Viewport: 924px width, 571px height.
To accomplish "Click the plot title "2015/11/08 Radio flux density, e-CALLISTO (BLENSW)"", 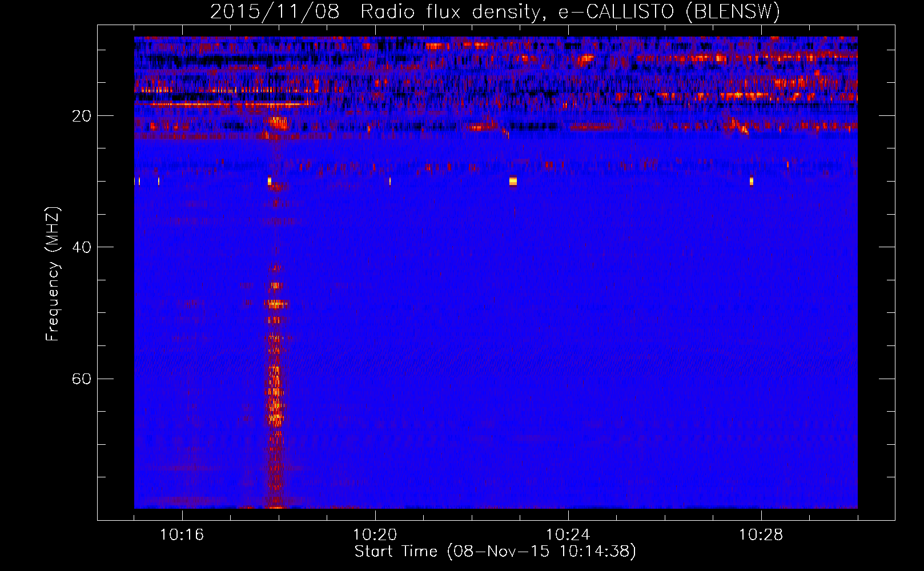I will pos(495,11).
